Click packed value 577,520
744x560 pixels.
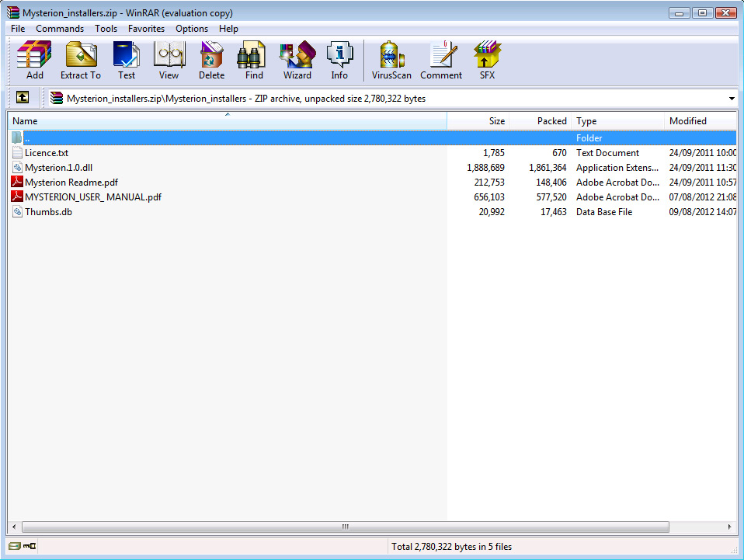tap(551, 197)
